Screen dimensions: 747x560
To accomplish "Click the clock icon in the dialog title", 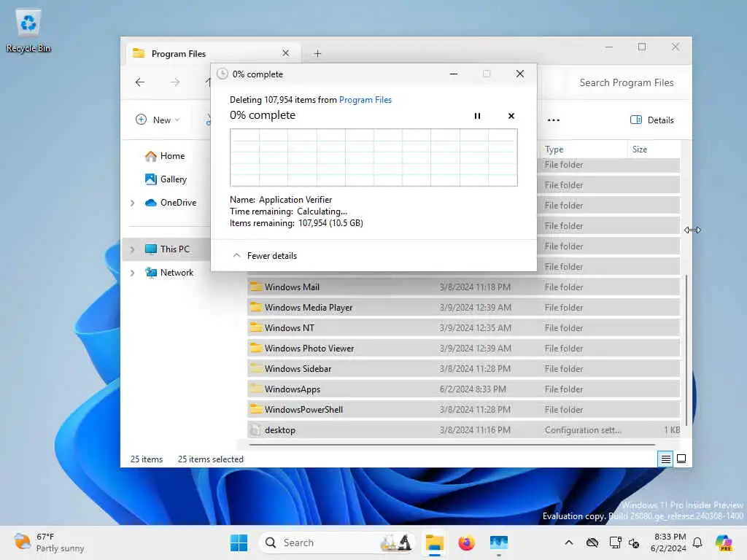I will coord(222,74).
